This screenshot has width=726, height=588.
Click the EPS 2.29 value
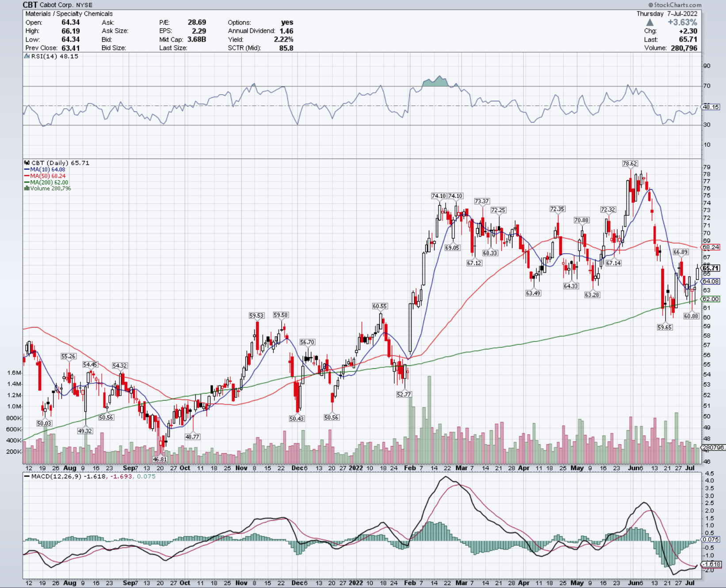(x=199, y=31)
